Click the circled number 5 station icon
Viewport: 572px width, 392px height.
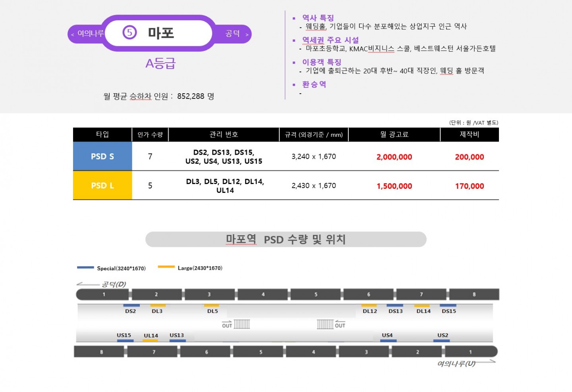129,33
